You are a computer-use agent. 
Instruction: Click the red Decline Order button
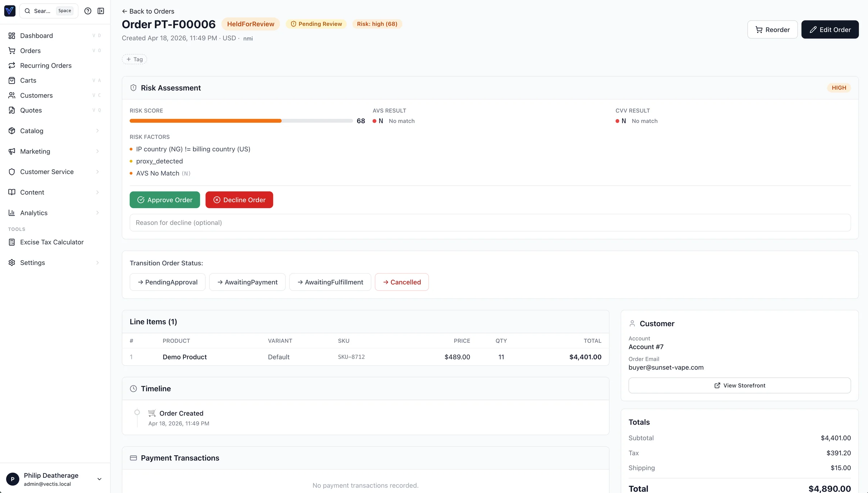tap(239, 200)
